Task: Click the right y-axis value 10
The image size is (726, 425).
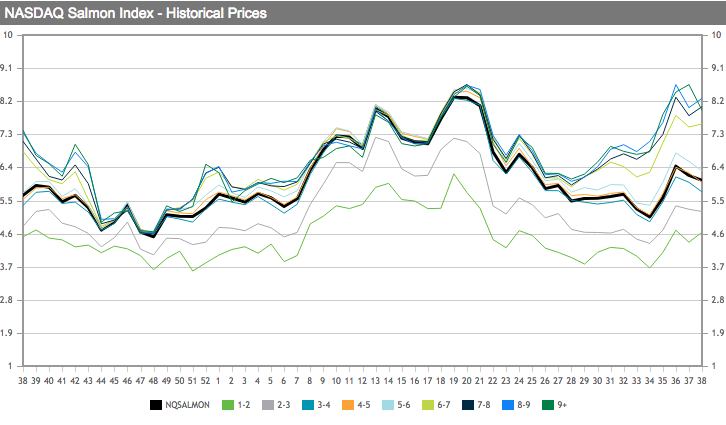Action: (716, 35)
